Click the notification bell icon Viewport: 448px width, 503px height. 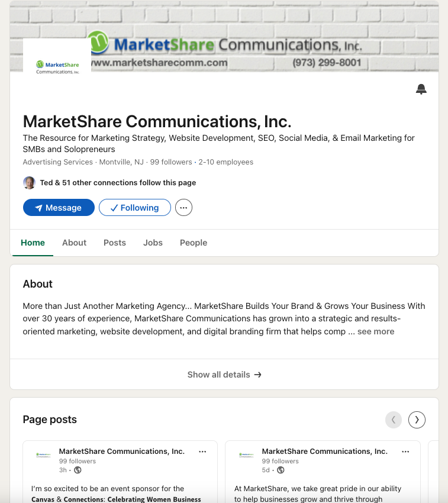click(421, 89)
